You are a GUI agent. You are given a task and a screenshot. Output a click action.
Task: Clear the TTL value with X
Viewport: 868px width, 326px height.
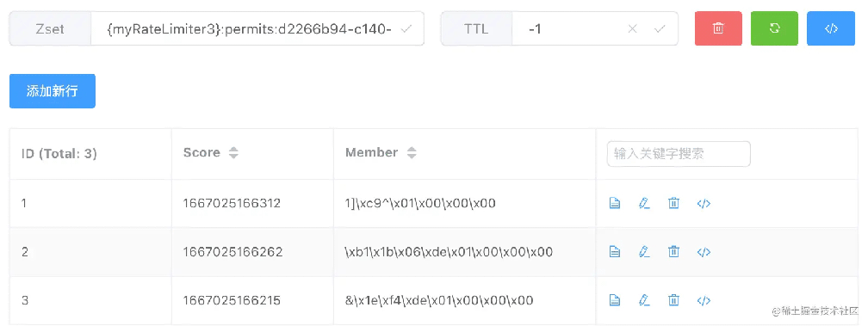tap(632, 28)
